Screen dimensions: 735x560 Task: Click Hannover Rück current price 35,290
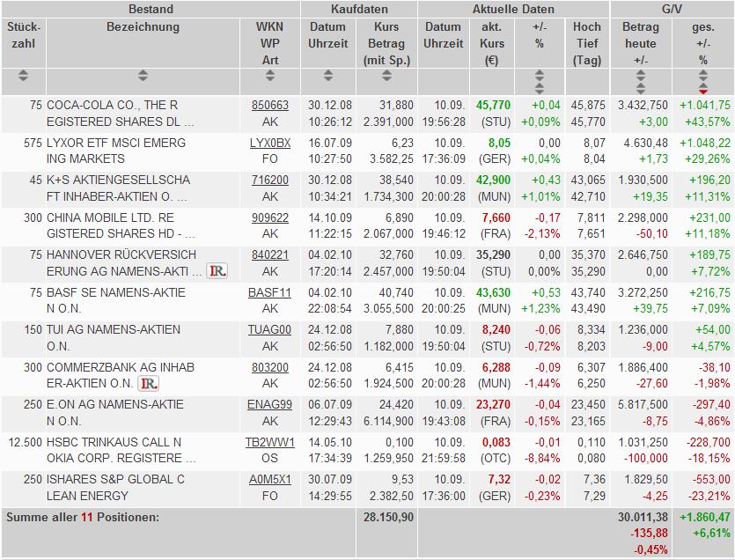(x=493, y=255)
